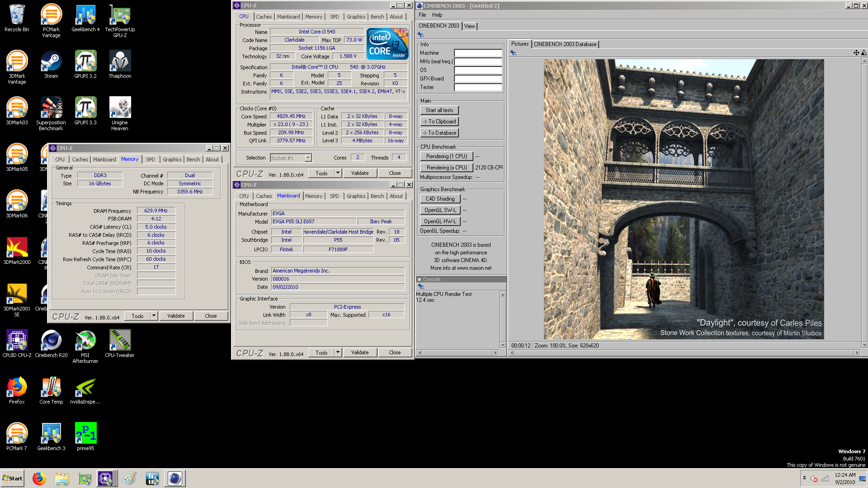This screenshot has height=488, width=868.
Task: Launch Thaiphoon desktop shortcut
Action: click(x=120, y=65)
